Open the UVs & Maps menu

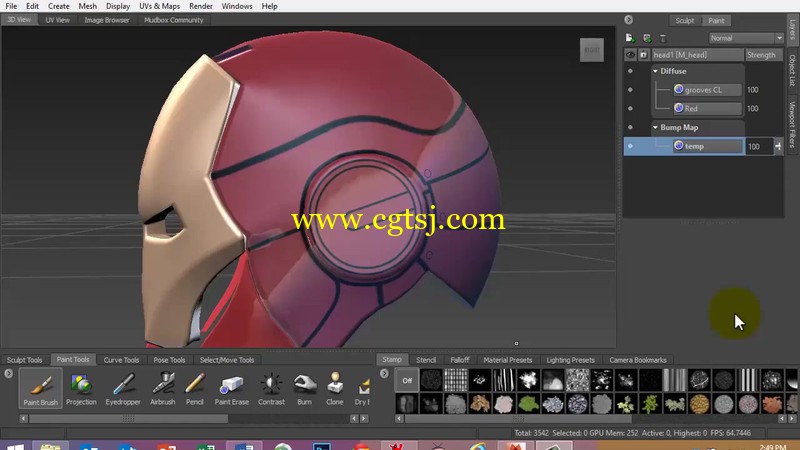[x=160, y=6]
